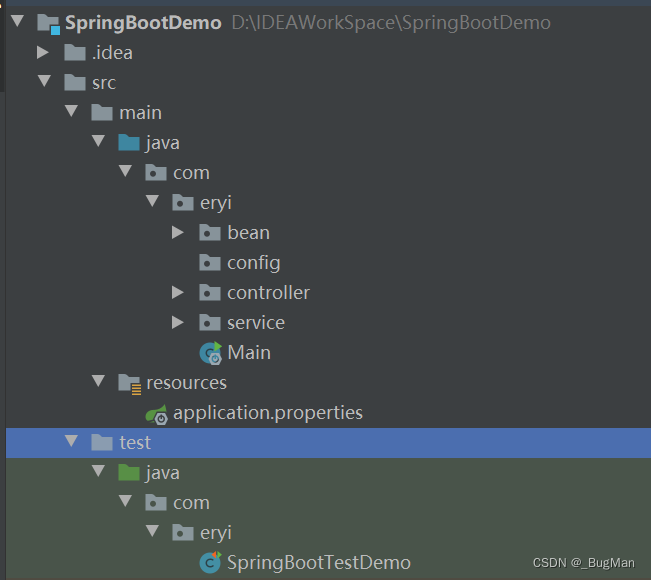Click the config package icon
The image size is (651, 580).
(210, 262)
